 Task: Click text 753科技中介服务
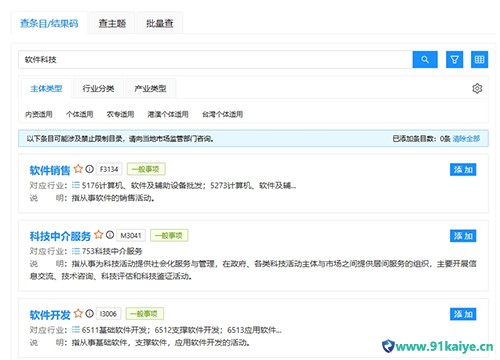[x=112, y=251]
